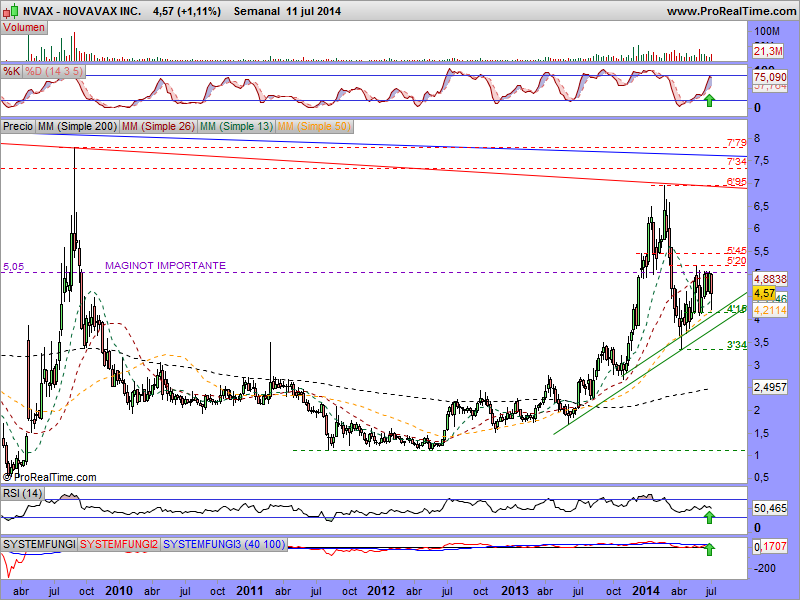
Task: Click the 2012 year label on time axis
Action: [382, 591]
